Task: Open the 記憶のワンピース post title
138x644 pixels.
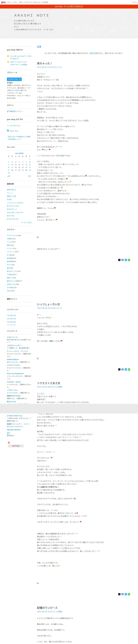Action: click(47, 608)
